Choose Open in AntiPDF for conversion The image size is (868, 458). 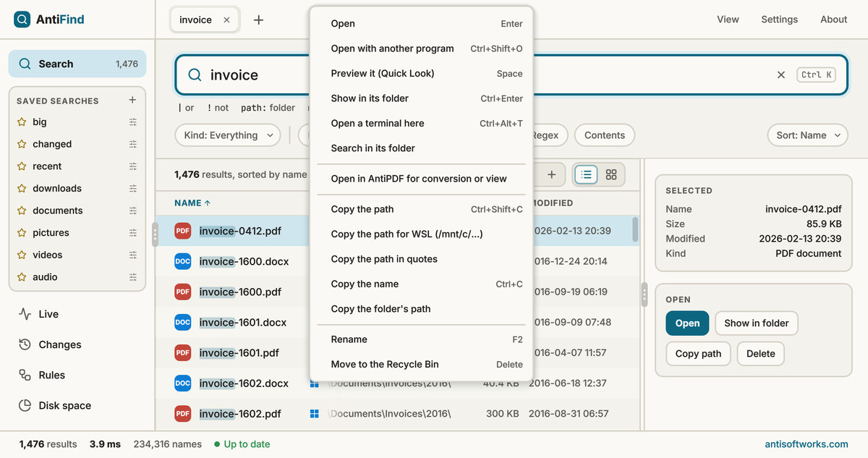(x=421, y=179)
